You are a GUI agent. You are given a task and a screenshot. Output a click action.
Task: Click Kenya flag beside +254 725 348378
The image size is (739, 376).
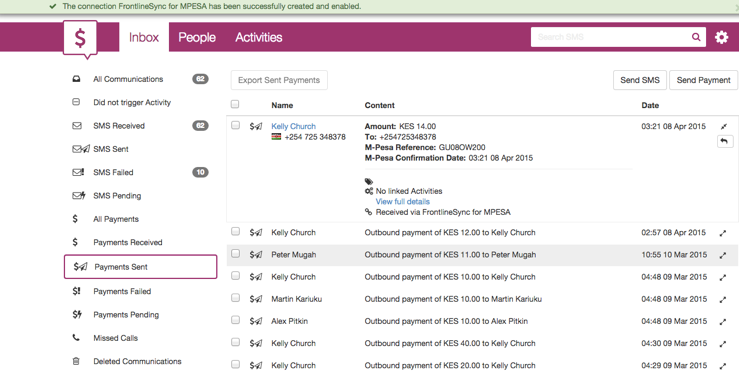[x=276, y=137]
